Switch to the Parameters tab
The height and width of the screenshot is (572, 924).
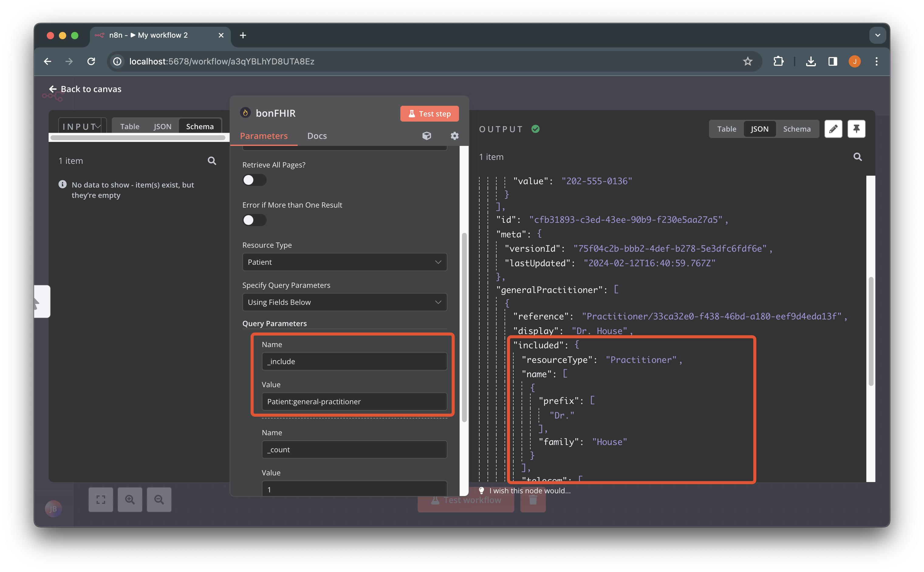[x=264, y=136]
